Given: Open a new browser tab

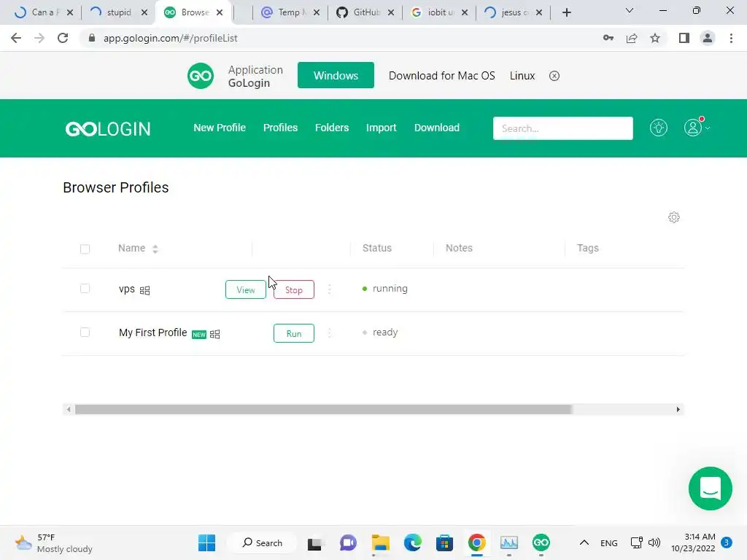Looking at the screenshot, I should 566,12.
